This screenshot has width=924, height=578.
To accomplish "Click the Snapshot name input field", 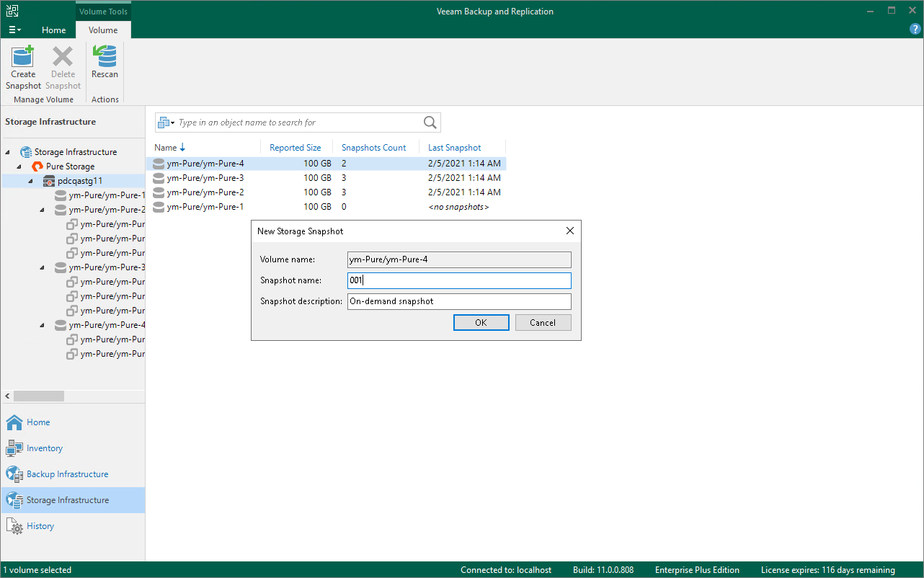I will point(459,280).
